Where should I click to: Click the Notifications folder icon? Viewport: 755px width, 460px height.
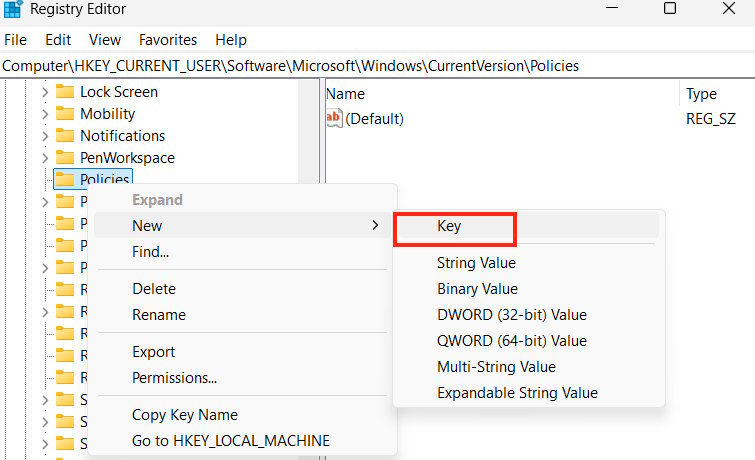point(65,136)
